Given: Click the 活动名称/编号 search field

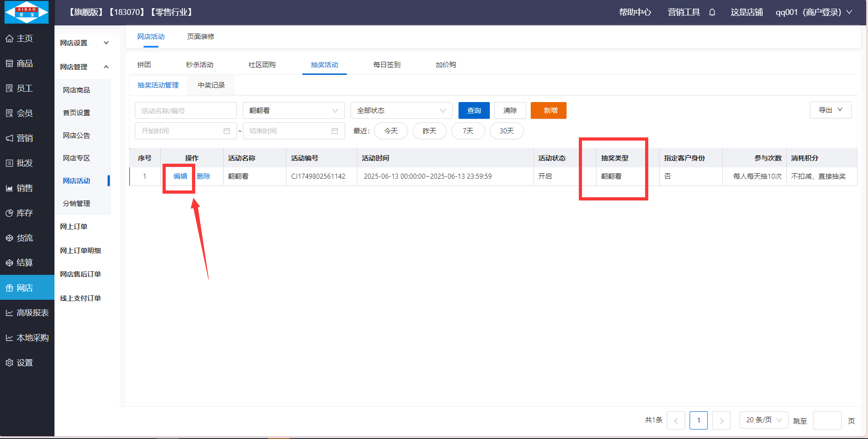Looking at the screenshot, I should [x=185, y=111].
